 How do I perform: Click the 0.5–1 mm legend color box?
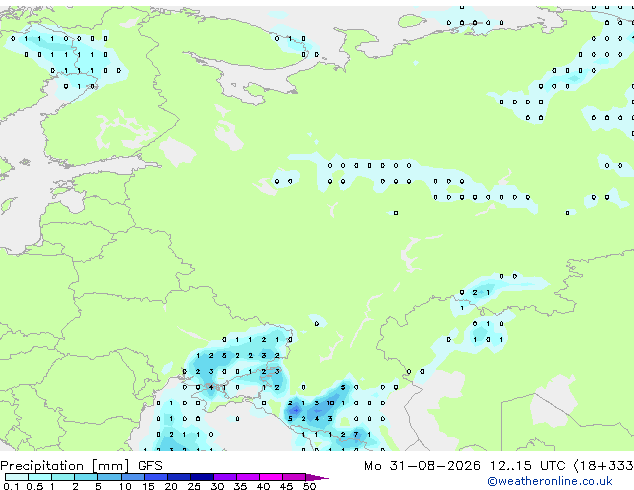tap(40, 477)
